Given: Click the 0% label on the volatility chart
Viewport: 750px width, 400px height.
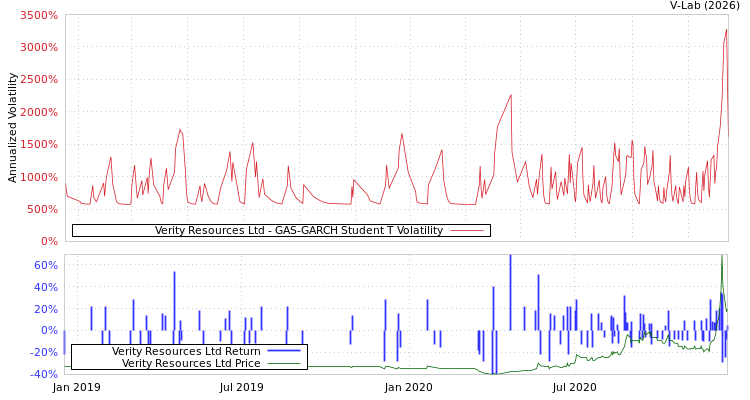Looking at the screenshot, I should 49,241.
